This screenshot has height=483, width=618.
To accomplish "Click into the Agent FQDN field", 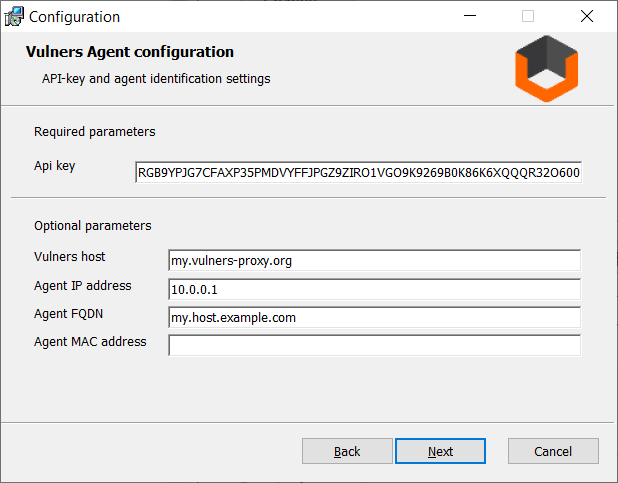I will pos(374,317).
